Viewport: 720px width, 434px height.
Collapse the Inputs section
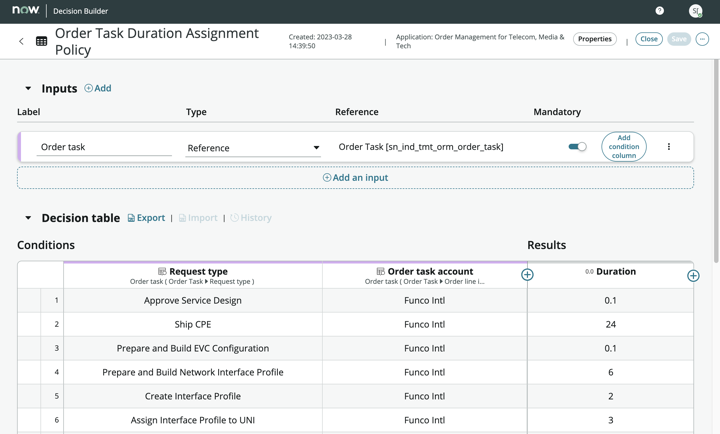click(x=28, y=88)
